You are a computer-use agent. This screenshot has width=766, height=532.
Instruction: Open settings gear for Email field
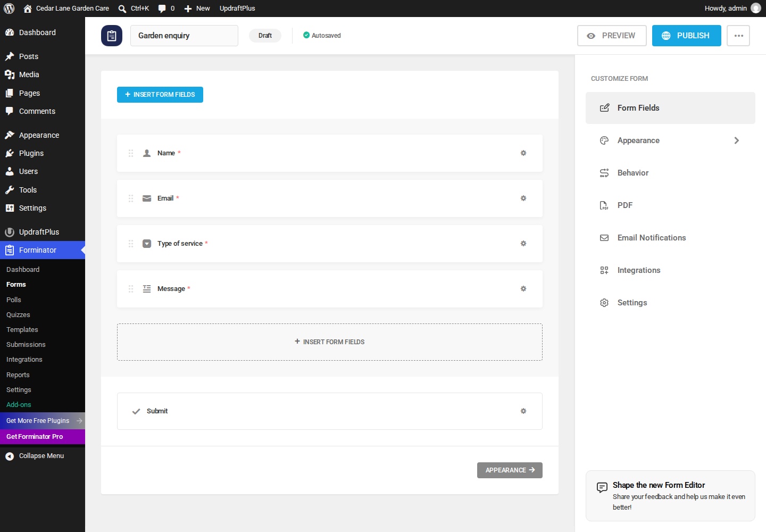pyautogui.click(x=523, y=198)
